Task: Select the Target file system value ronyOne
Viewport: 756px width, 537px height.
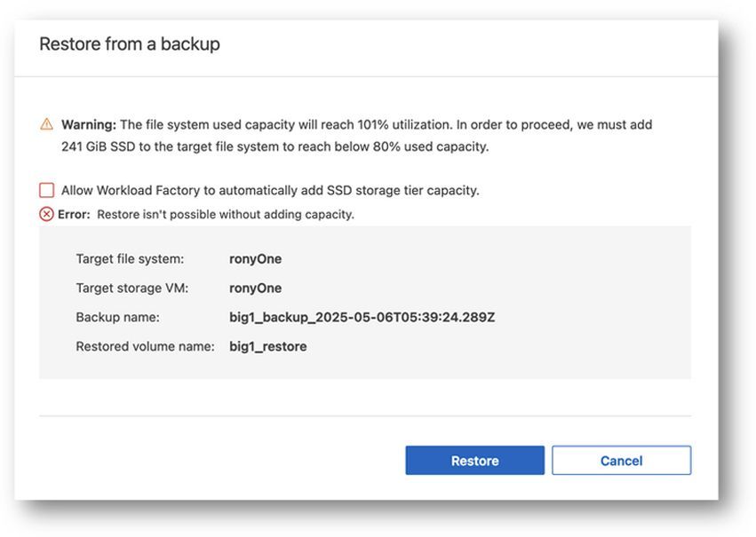Action: pyautogui.click(x=255, y=259)
